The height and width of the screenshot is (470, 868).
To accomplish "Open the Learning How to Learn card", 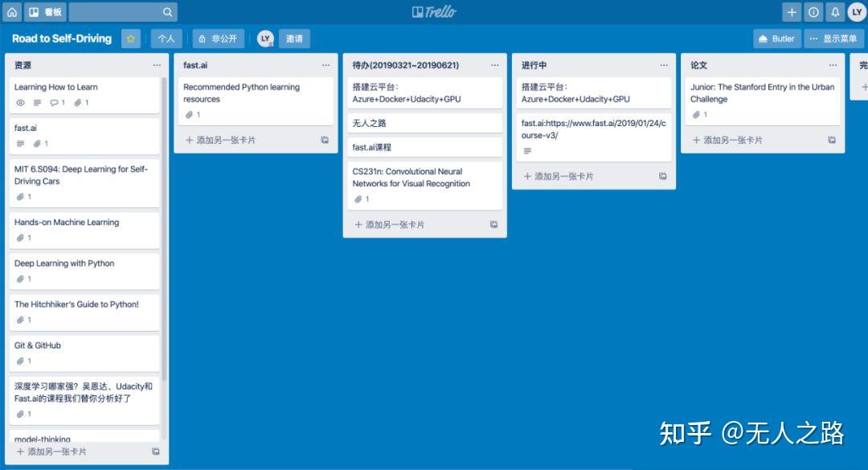I will (84, 95).
